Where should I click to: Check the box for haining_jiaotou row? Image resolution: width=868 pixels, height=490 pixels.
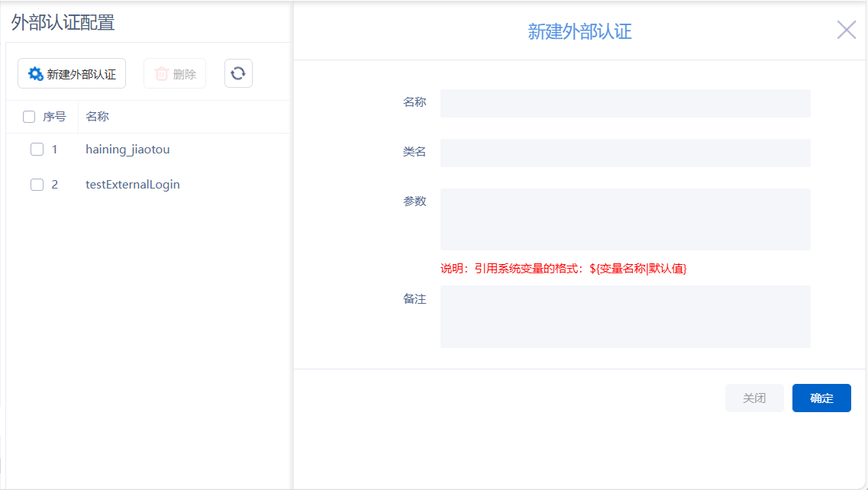click(37, 150)
